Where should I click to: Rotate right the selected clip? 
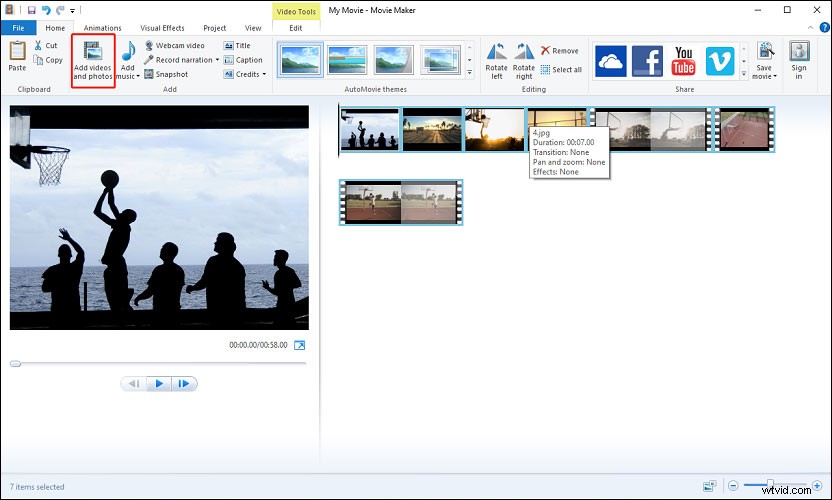tap(524, 61)
